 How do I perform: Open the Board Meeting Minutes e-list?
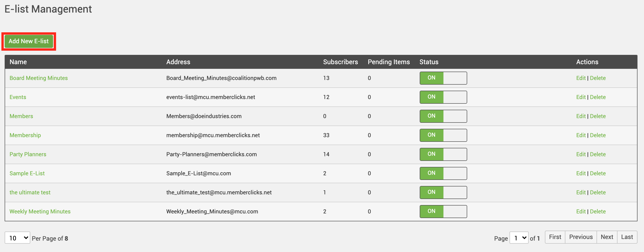tap(38, 78)
